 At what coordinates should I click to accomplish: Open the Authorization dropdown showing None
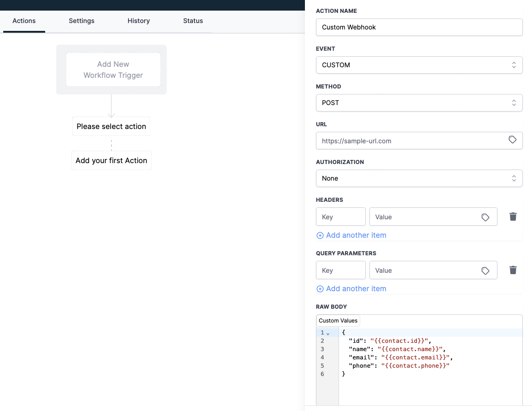(419, 178)
